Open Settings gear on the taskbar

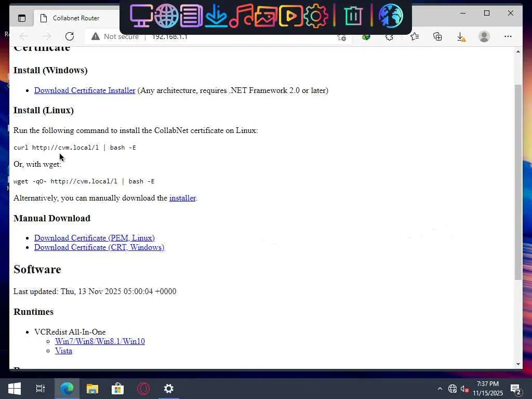[169, 389]
